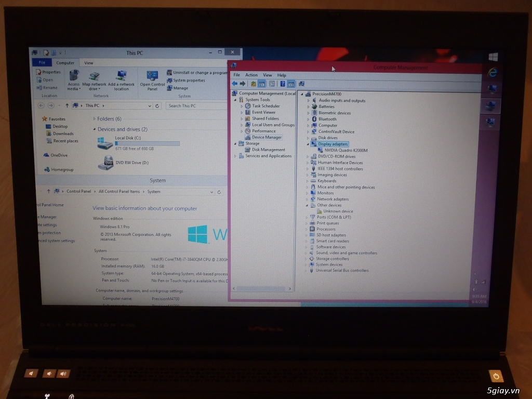Viewport: 532px width, 399px height.
Task: Select Local Users and Groups node
Action: click(273, 125)
